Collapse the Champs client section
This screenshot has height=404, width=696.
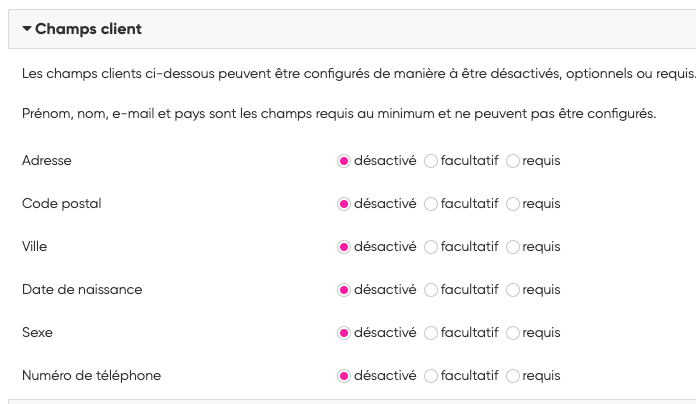(27, 29)
